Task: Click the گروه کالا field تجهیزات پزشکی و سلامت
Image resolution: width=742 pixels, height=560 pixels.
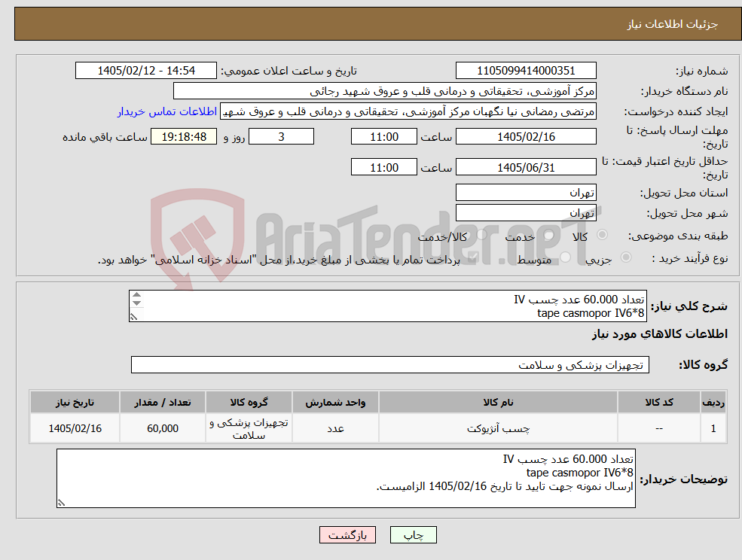Action: (x=390, y=364)
